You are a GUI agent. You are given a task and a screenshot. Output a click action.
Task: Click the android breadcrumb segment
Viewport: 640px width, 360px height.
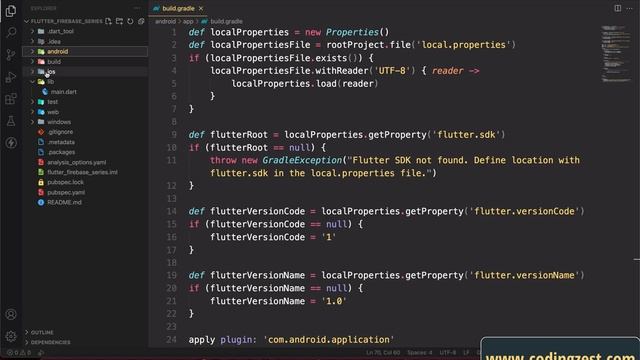click(x=165, y=21)
